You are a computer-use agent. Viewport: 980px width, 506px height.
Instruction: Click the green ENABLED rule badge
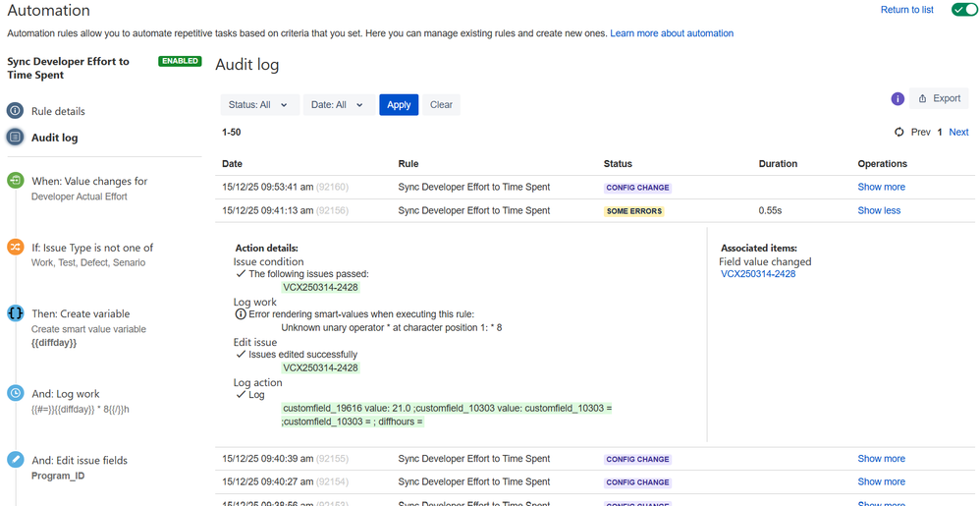tap(180, 61)
